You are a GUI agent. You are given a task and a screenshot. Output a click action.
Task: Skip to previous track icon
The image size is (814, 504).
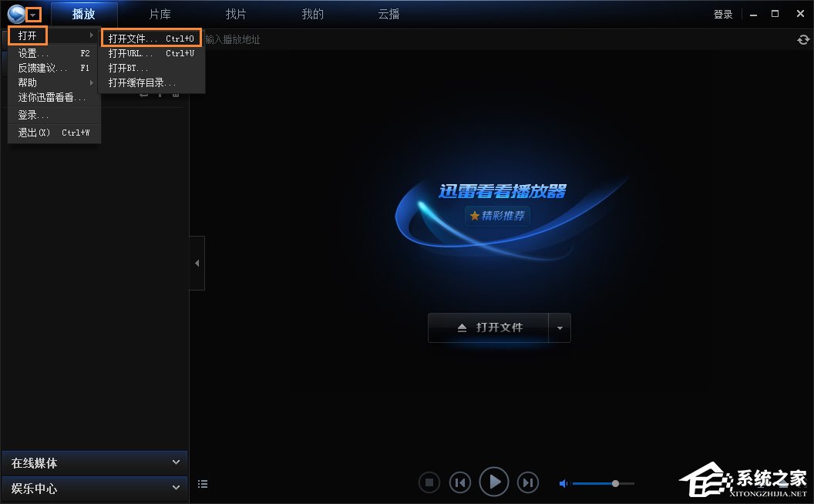460,482
